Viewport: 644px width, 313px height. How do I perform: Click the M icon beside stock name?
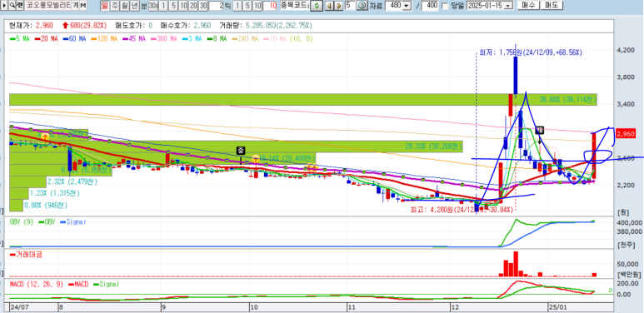(x=83, y=5)
